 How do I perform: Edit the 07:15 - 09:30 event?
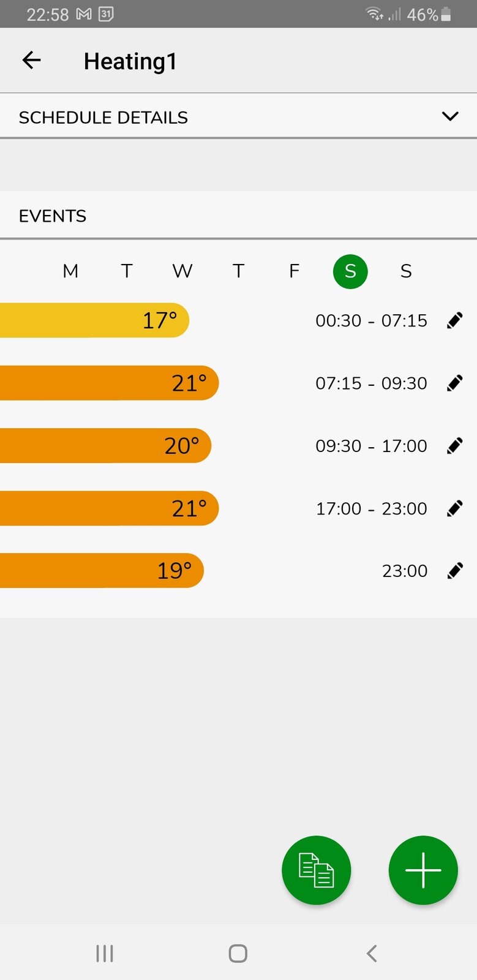[x=455, y=383]
